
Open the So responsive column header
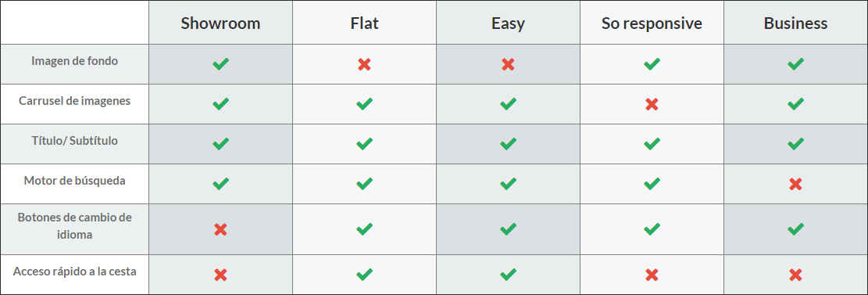[652, 23]
